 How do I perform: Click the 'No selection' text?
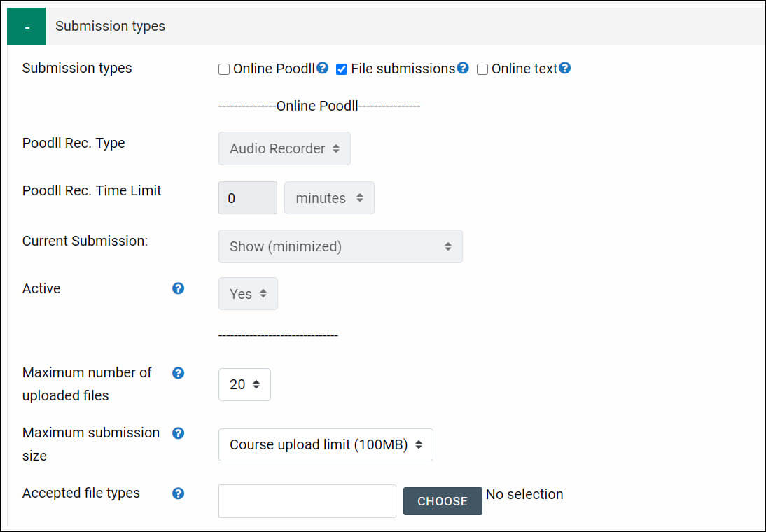click(x=524, y=494)
